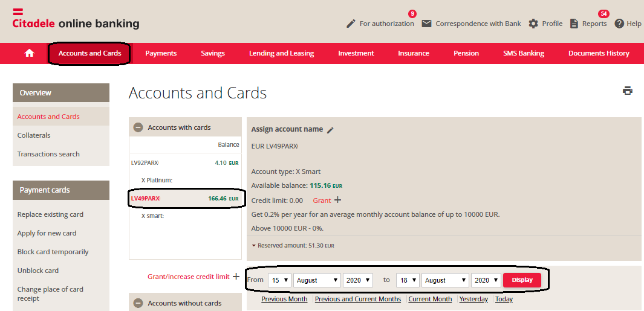Click the 166.46 EUR balance value
This screenshot has height=311, width=644.
coord(223,199)
